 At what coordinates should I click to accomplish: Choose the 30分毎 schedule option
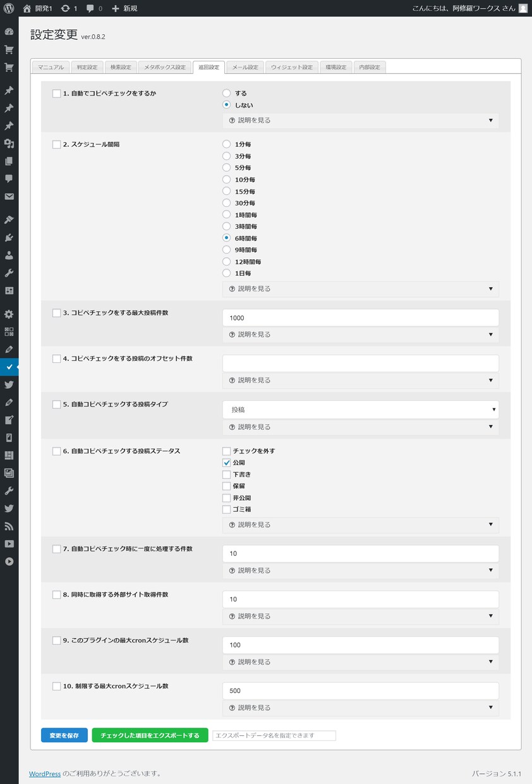[226, 203]
